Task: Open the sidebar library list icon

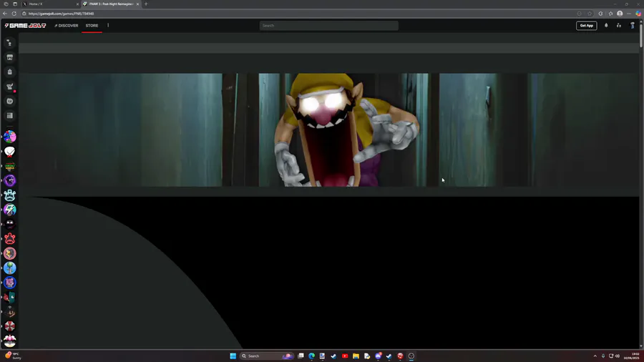Action: pyautogui.click(x=10, y=116)
